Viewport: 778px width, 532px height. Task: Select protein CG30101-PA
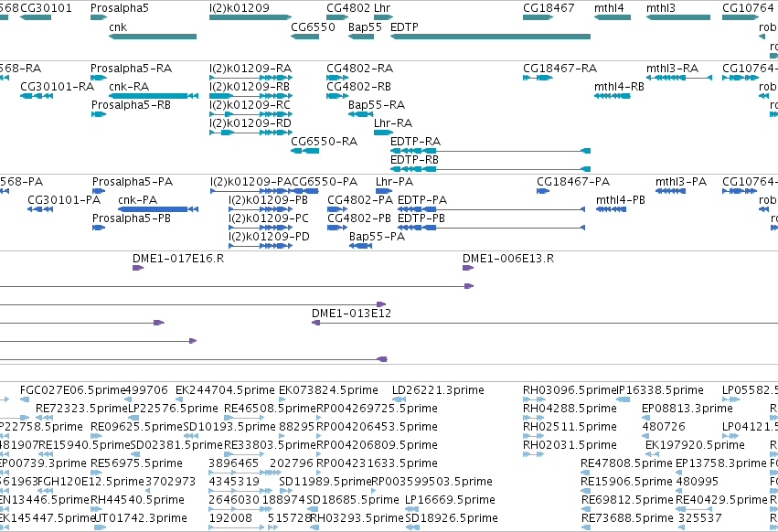[x=64, y=200]
